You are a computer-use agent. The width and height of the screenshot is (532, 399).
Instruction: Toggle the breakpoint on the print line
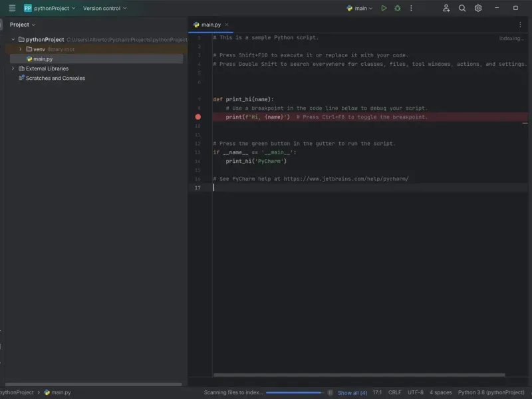(198, 117)
